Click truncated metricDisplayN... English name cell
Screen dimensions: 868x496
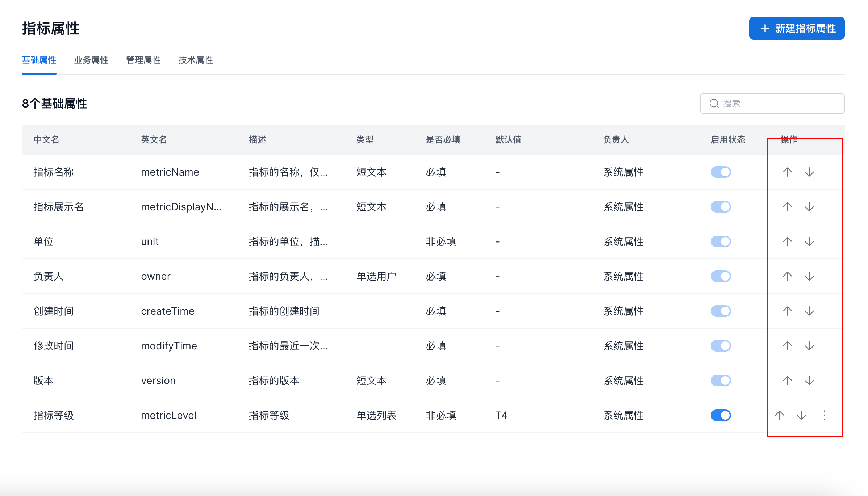click(x=181, y=207)
